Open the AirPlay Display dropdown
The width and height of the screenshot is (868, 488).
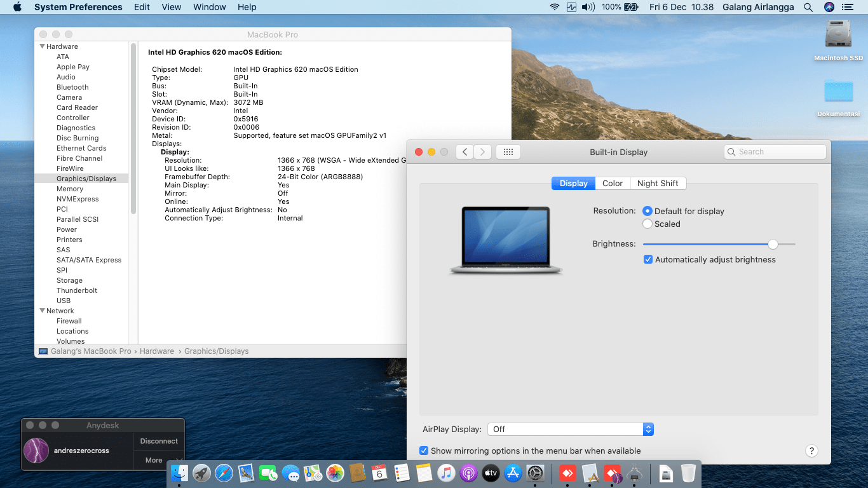tap(571, 430)
